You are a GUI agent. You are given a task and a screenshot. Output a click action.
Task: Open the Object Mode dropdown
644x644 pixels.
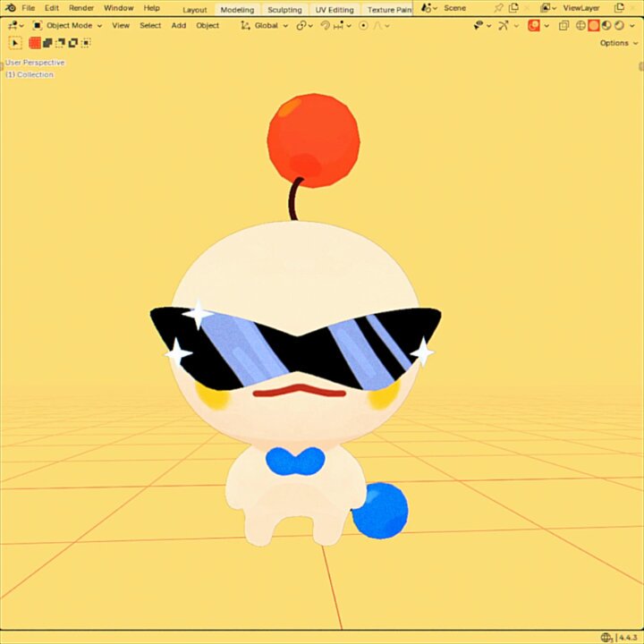(67, 25)
